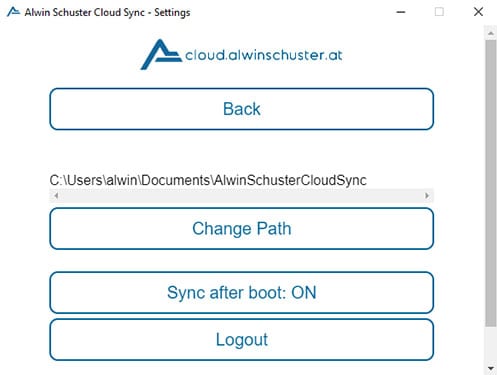Click the sync folder path text
This screenshot has width=497, height=375.
(208, 180)
